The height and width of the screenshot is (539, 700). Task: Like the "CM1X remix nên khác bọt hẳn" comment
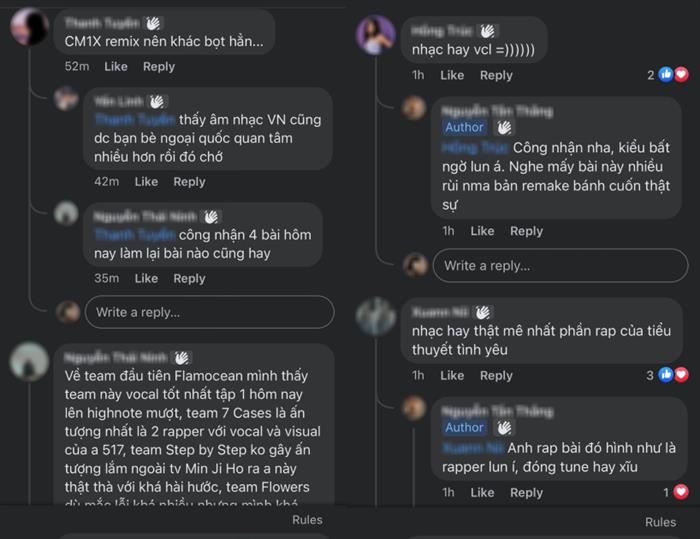tap(116, 67)
